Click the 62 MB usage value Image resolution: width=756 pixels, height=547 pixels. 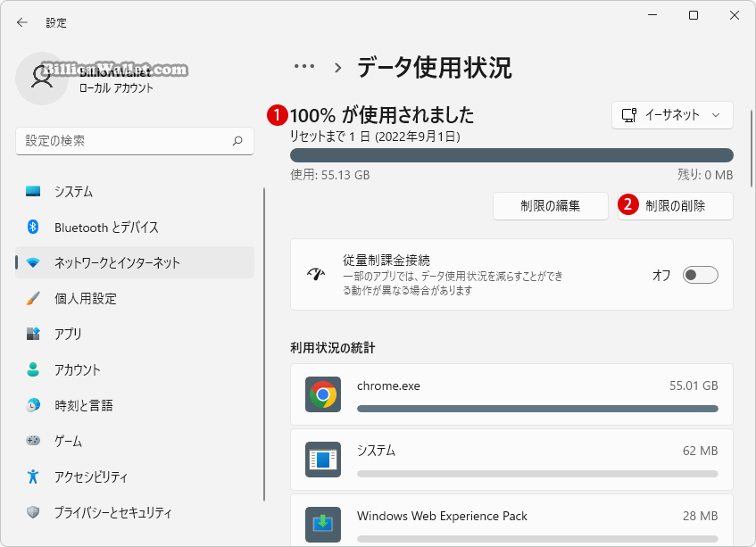click(x=700, y=451)
